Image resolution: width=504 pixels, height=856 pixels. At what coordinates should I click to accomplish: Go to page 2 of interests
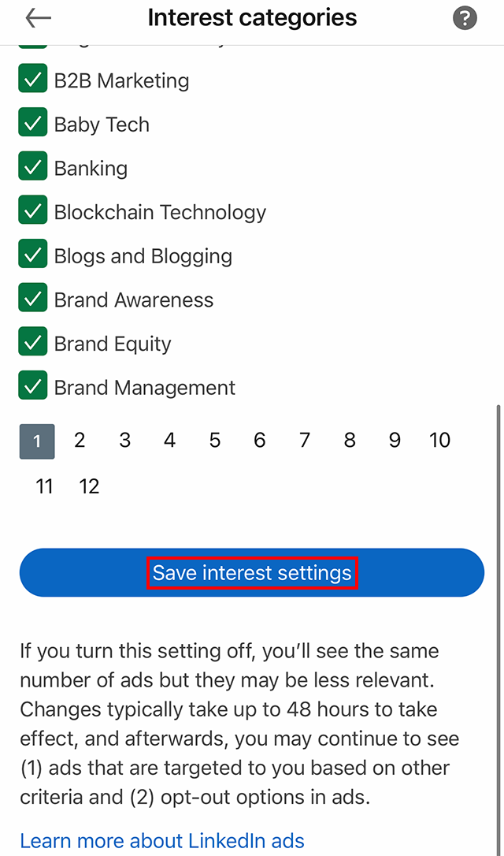[x=80, y=441]
